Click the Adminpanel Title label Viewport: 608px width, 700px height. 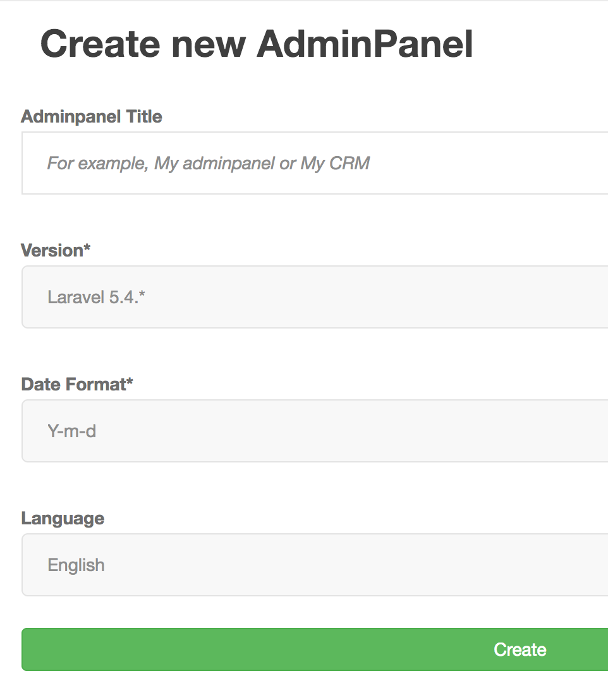coord(92,116)
